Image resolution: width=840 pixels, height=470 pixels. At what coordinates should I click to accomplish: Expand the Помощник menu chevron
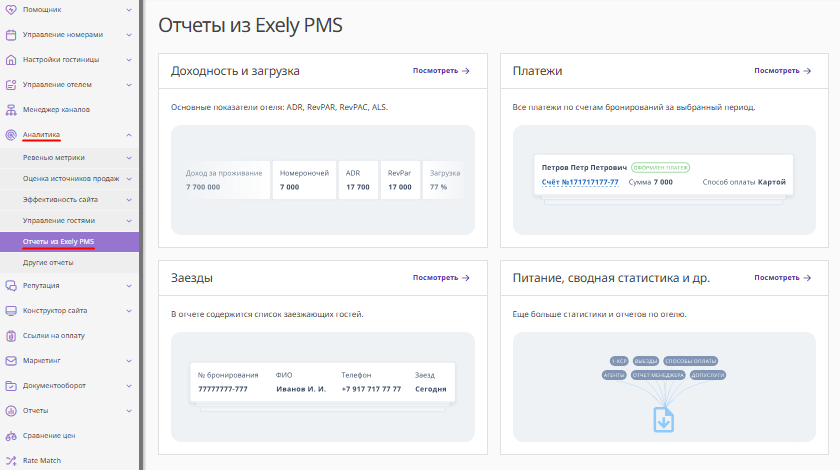point(129,10)
